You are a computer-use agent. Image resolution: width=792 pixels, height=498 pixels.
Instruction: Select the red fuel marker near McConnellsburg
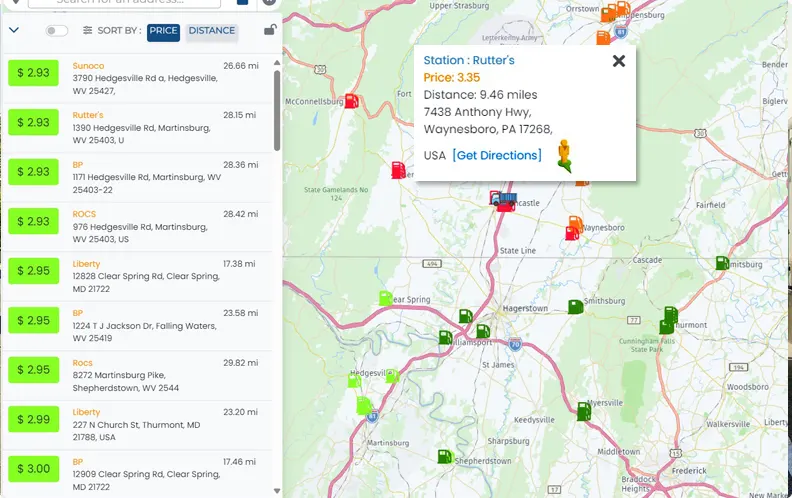[x=351, y=101]
